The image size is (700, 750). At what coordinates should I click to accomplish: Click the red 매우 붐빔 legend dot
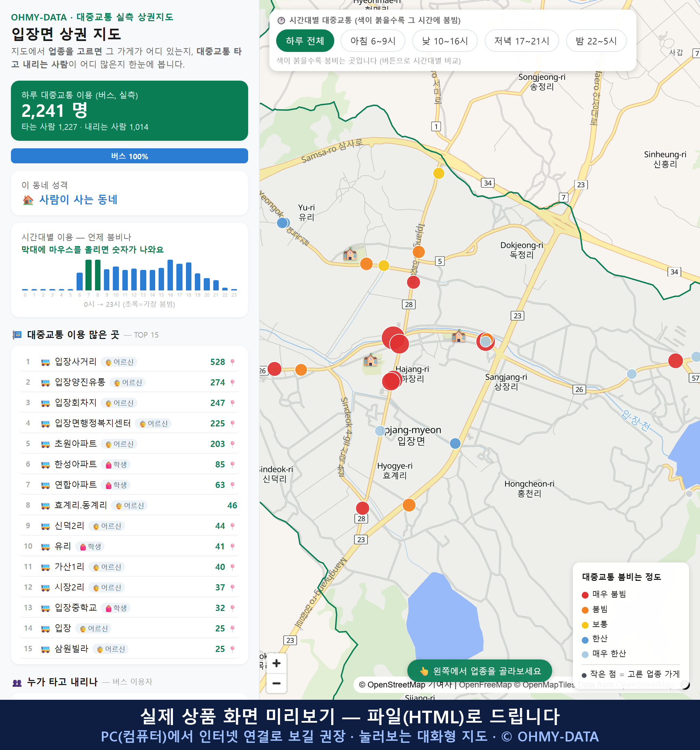(585, 595)
